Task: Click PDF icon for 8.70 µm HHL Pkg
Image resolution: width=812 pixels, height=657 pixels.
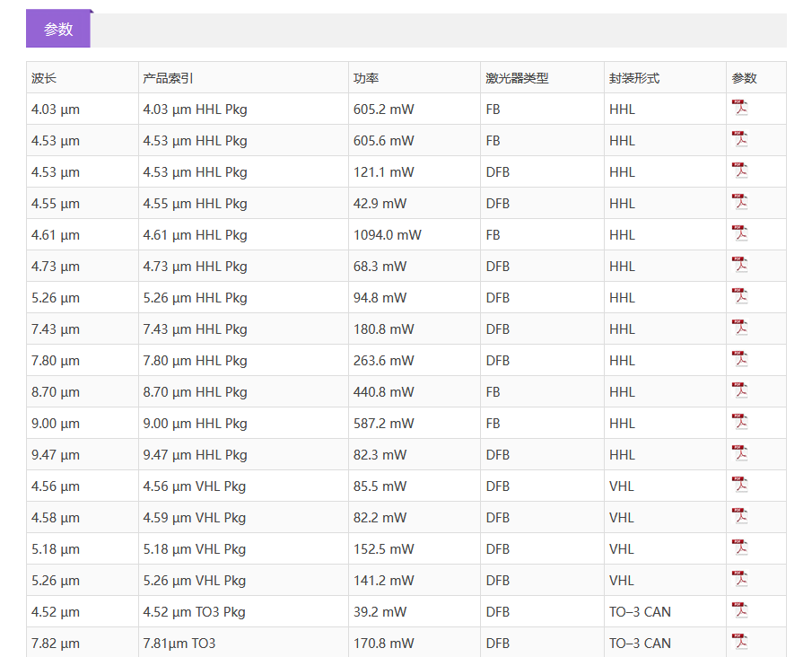Action: [740, 391]
